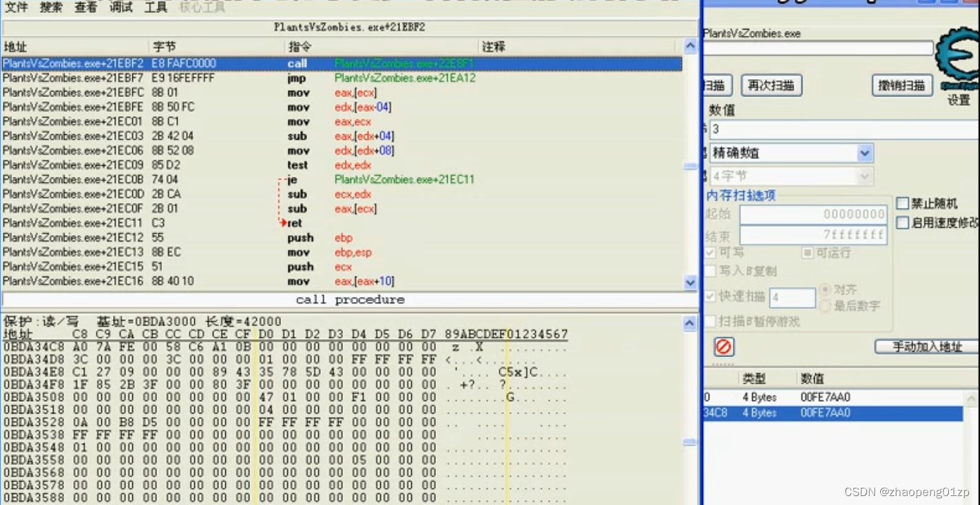The width and height of the screenshot is (980, 505).
Task: Click hex row address 0BDA34C8
Action: pos(34,347)
